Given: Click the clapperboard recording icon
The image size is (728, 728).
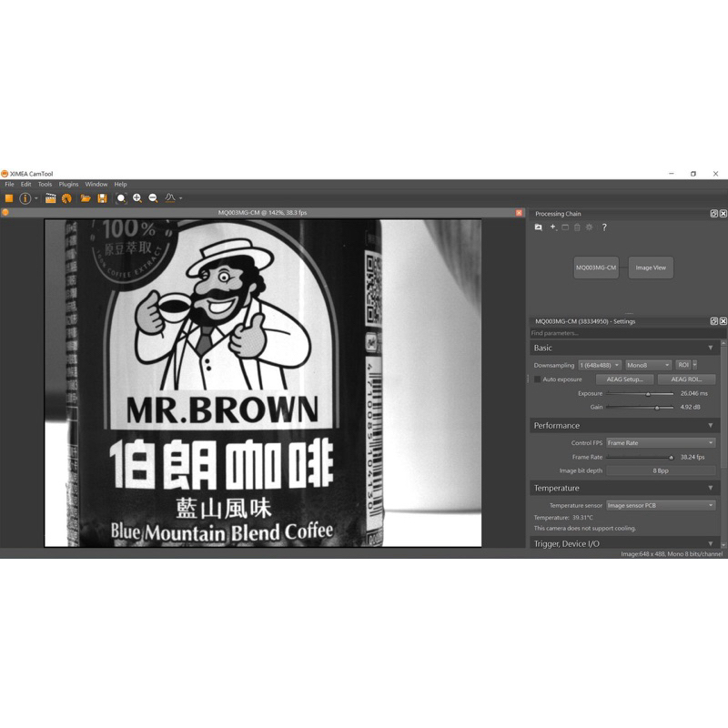Looking at the screenshot, I should pyautogui.click(x=50, y=198).
